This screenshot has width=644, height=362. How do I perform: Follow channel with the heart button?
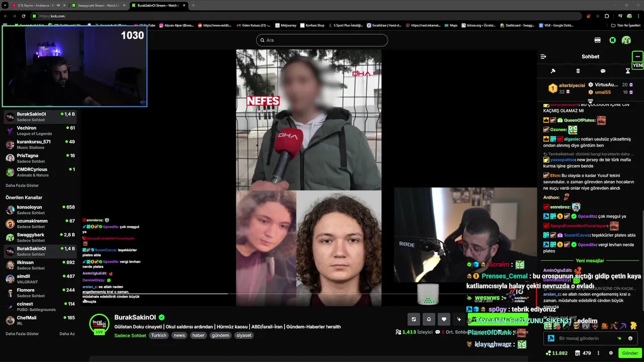(444, 319)
